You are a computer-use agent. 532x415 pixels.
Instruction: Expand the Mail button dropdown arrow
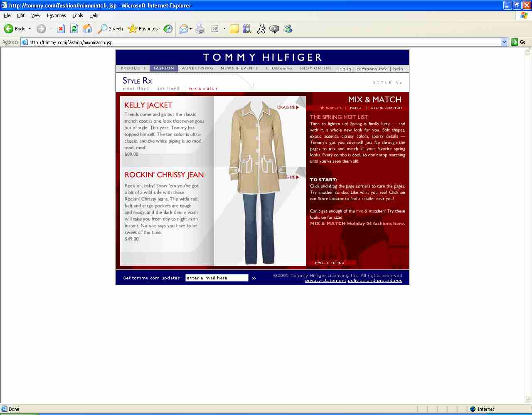point(191,29)
